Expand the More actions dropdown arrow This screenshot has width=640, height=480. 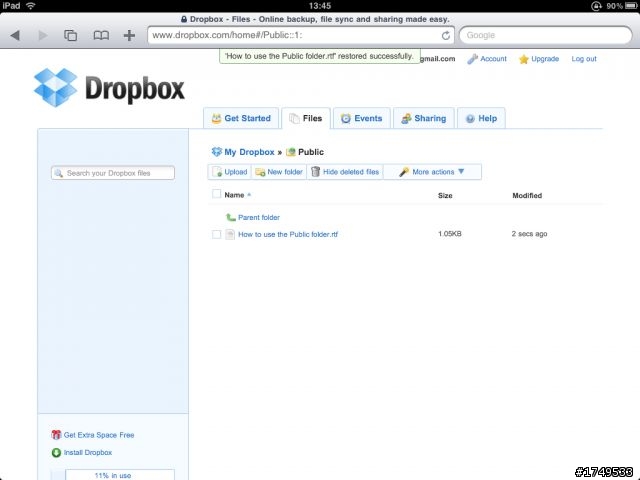click(461, 171)
